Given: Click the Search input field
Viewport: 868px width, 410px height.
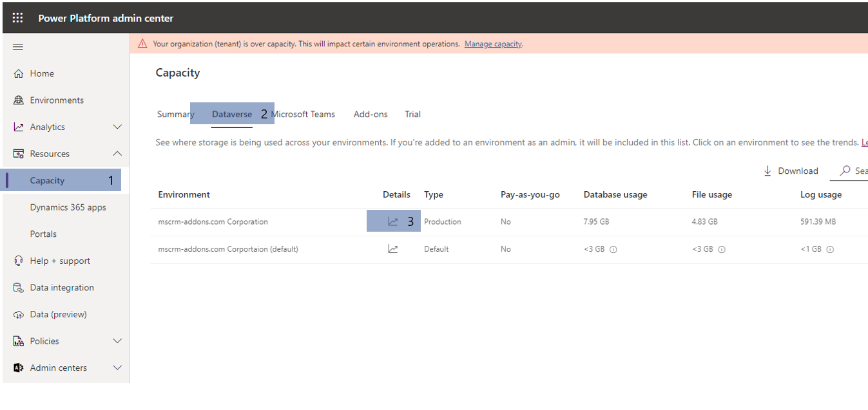Looking at the screenshot, I should click(x=849, y=171).
